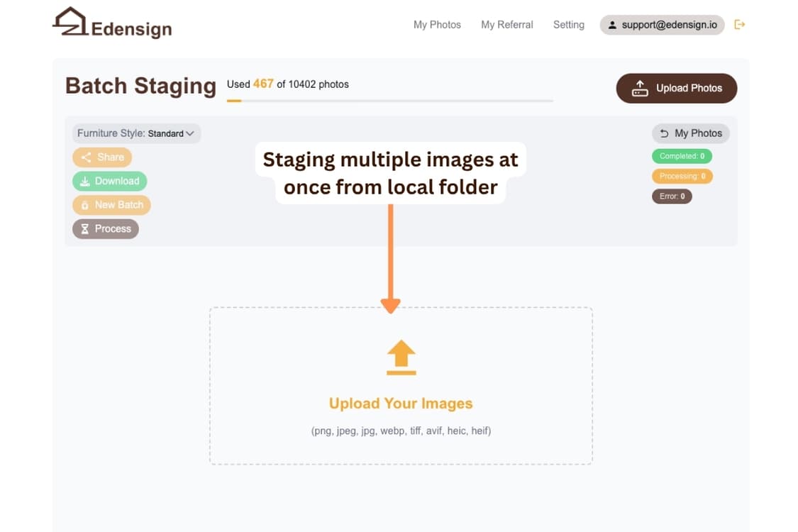Open the Furniture Style dropdown
The height and width of the screenshot is (532, 798).
click(135, 133)
